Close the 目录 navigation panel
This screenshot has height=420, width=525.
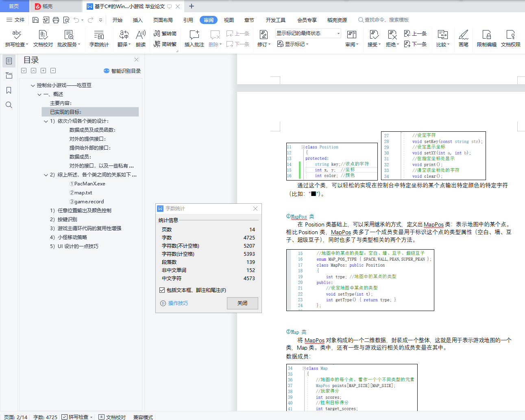137,60
